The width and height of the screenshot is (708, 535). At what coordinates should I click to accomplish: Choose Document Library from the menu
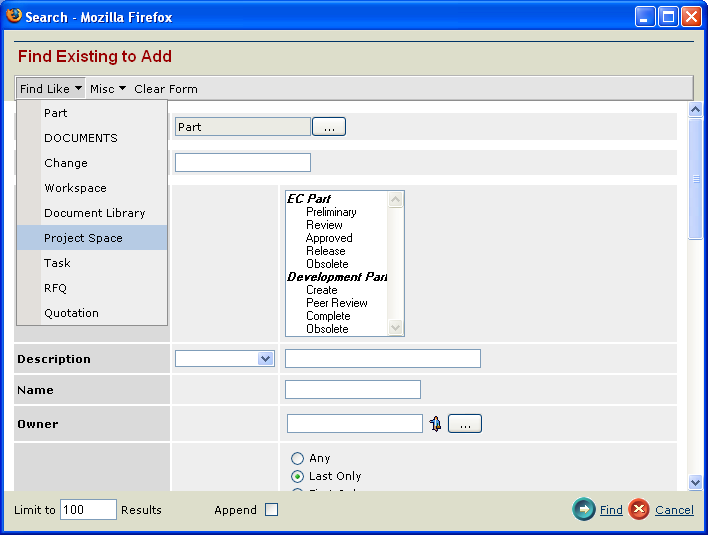pos(94,213)
